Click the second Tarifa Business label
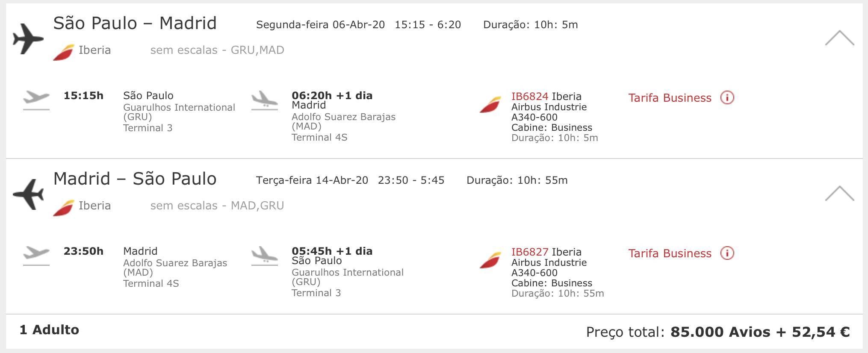This screenshot has height=353, width=868. (x=670, y=253)
